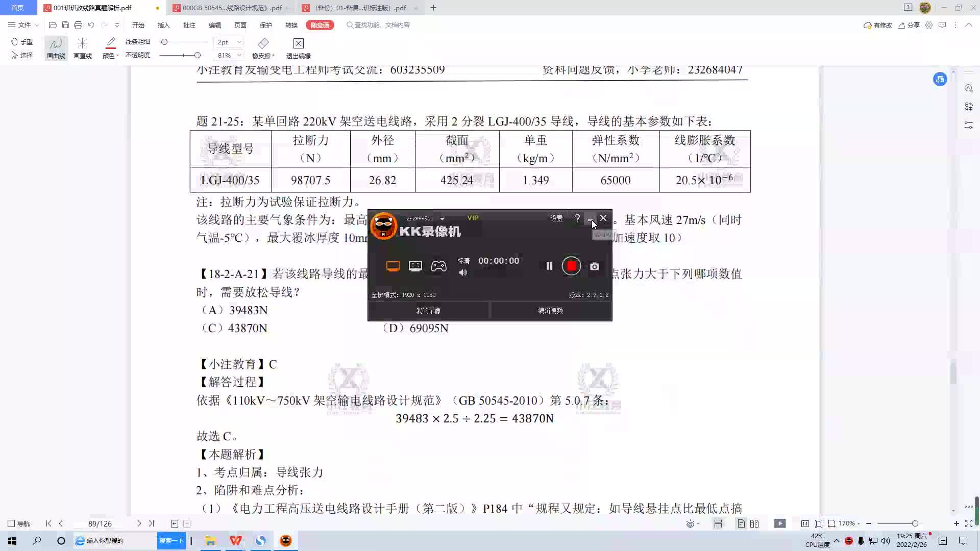The height and width of the screenshot is (551, 980).
Task: Click the page number input field
Action: point(100,523)
